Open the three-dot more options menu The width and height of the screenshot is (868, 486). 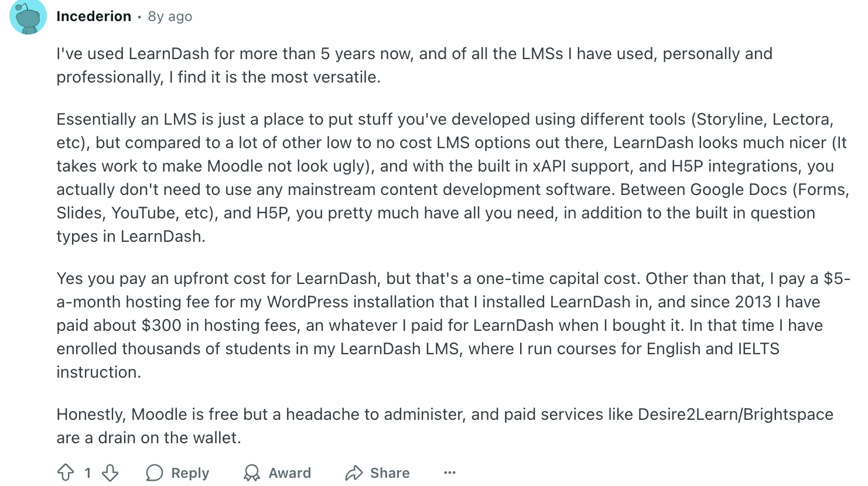(450, 473)
